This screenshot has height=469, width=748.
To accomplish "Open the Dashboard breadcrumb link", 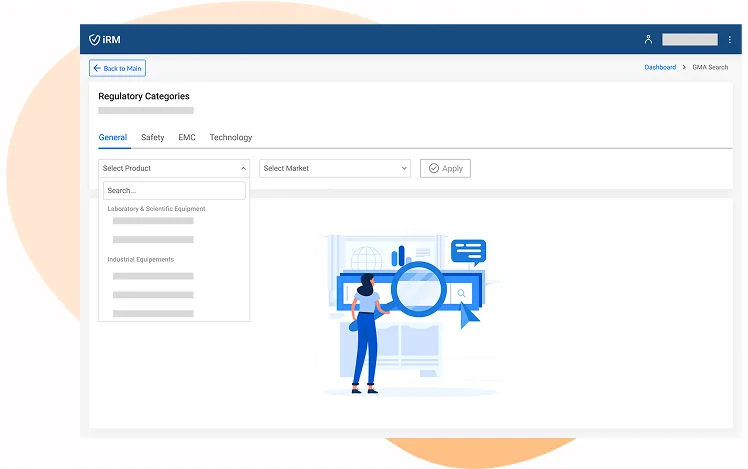I will (x=660, y=67).
